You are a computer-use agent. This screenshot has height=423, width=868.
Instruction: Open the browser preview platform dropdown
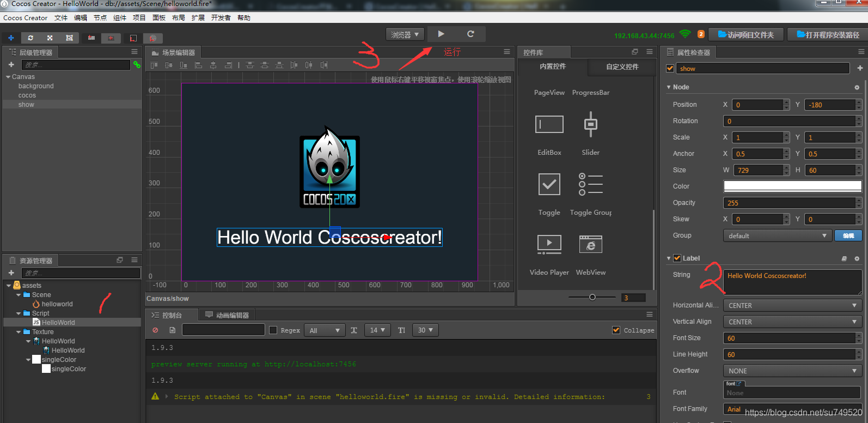click(x=405, y=34)
